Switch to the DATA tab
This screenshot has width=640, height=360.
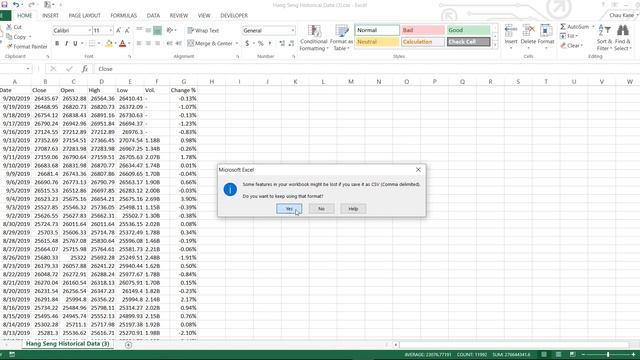click(x=153, y=16)
